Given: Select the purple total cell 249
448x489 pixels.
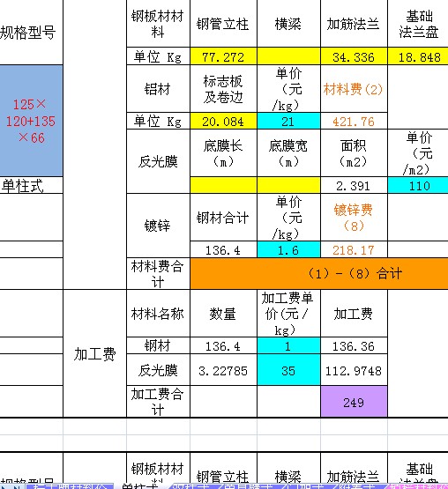Looking at the screenshot, I should click(354, 402).
